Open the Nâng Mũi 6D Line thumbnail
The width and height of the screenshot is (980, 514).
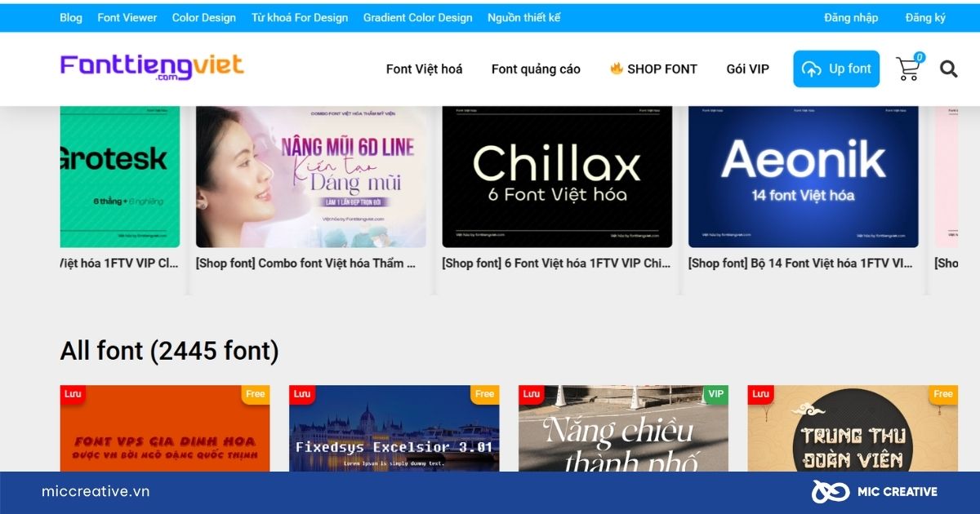[x=311, y=176]
